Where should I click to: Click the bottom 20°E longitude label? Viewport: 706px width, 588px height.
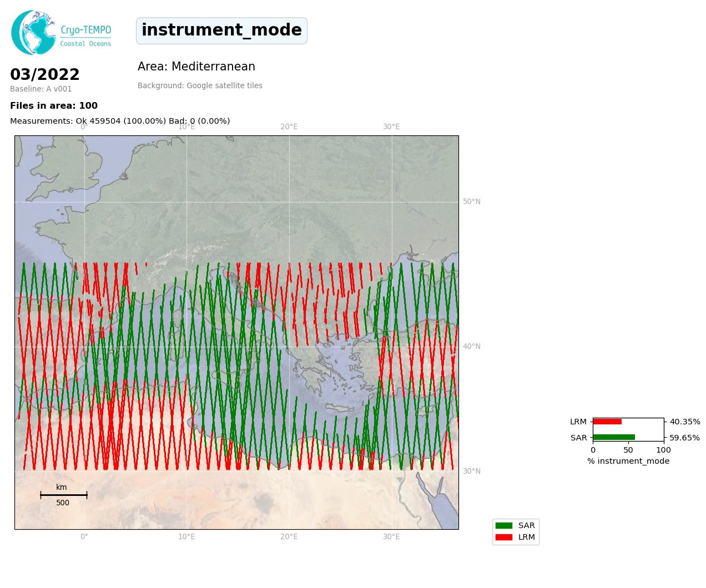pyautogui.click(x=289, y=537)
